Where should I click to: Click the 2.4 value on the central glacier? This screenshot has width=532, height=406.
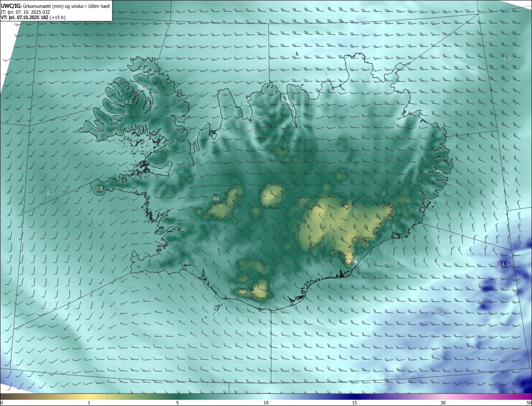(x=269, y=197)
